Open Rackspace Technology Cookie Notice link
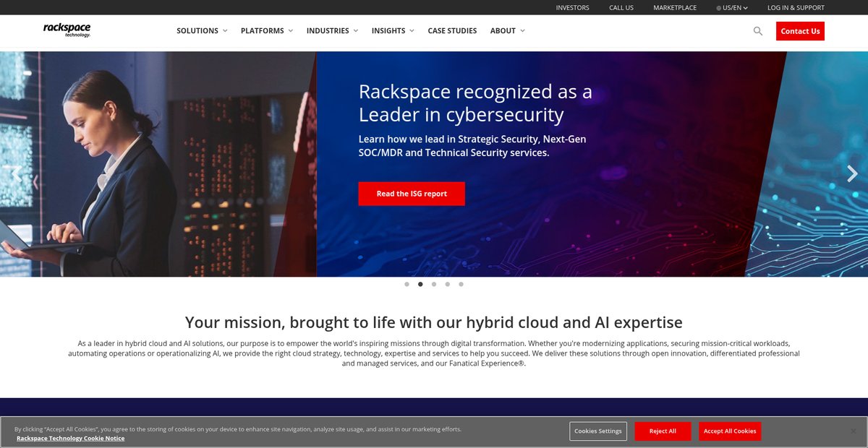Screen dimensions: 868x448 (x=70, y=439)
